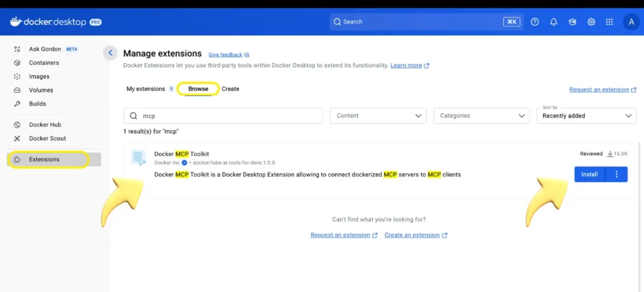Screen dimensions: 644x292
Task: Open the notifications bell icon
Action: (553, 22)
